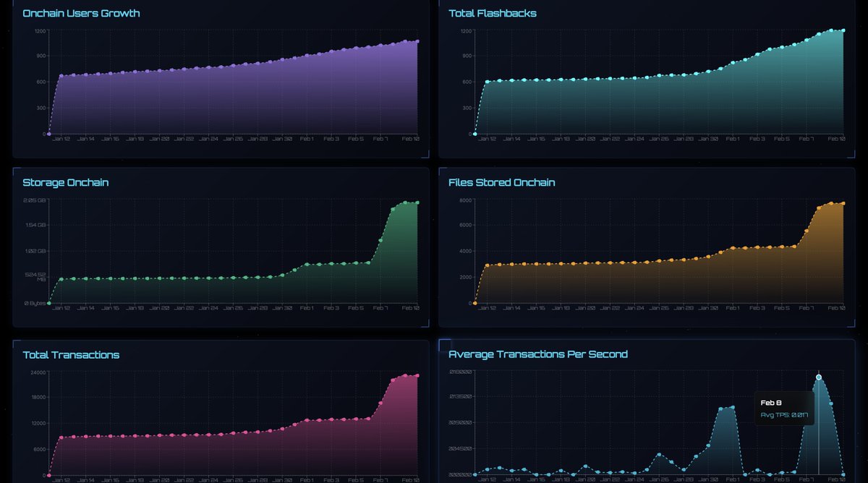Click the 2.05 GB axis label in Storage Onchain
This screenshot has width=868, height=483.
click(x=35, y=200)
